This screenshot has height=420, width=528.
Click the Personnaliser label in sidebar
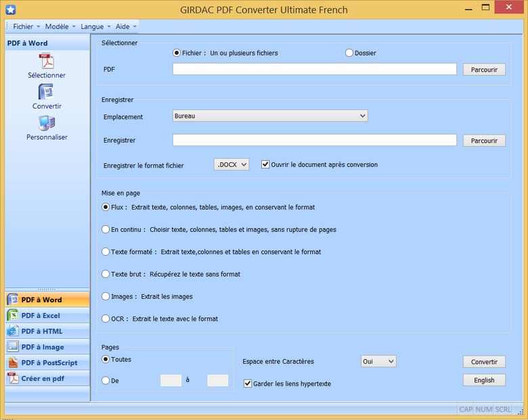47,137
